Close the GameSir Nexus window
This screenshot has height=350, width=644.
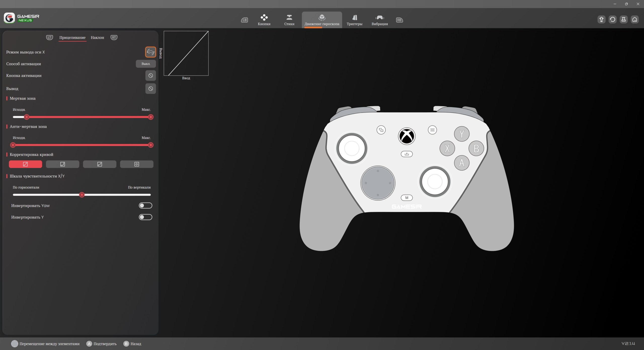click(x=638, y=4)
